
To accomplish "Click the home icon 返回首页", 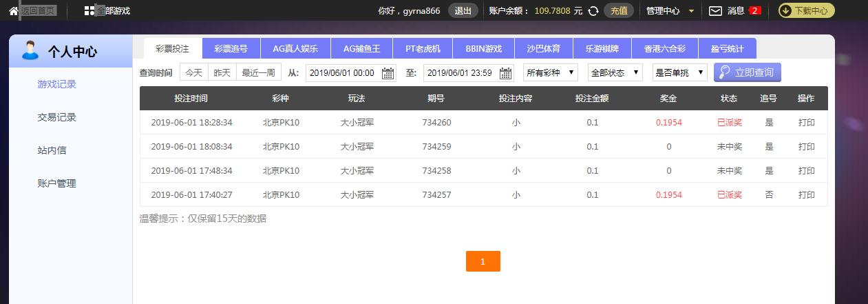I will (x=13, y=11).
